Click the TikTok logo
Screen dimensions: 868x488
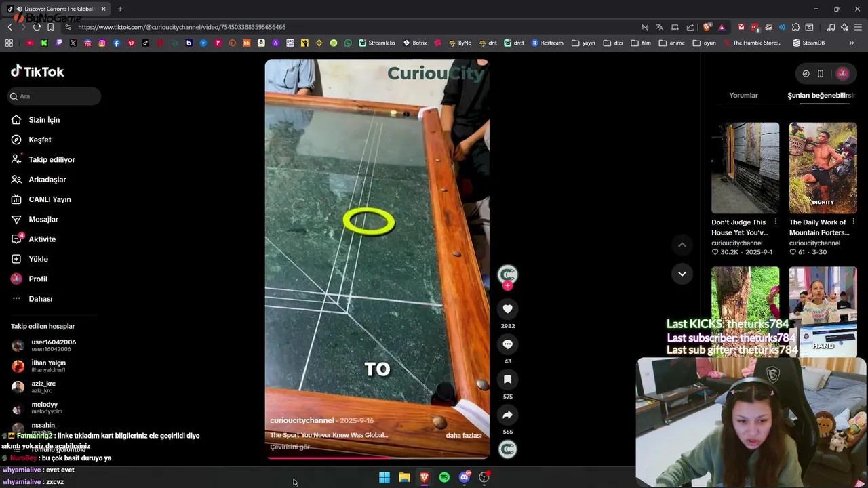(x=37, y=71)
